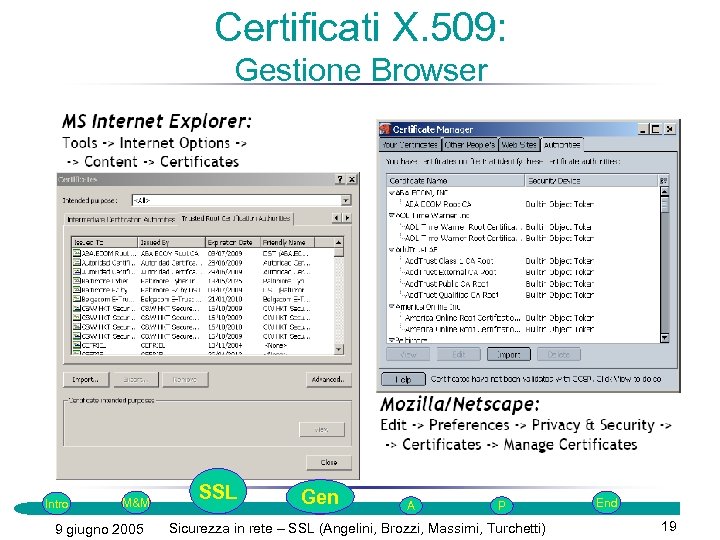
Task: Click the View button in Certificate Manager
Action: 408,354
